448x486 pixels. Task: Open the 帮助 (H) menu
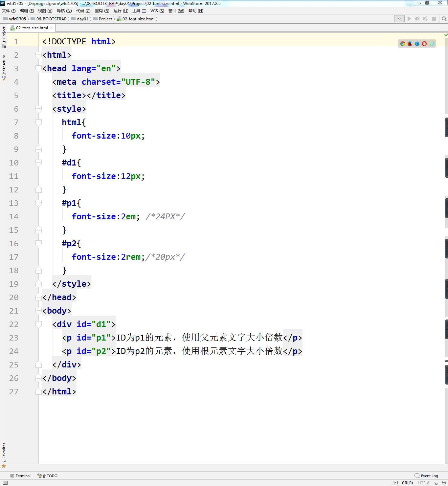[196, 11]
